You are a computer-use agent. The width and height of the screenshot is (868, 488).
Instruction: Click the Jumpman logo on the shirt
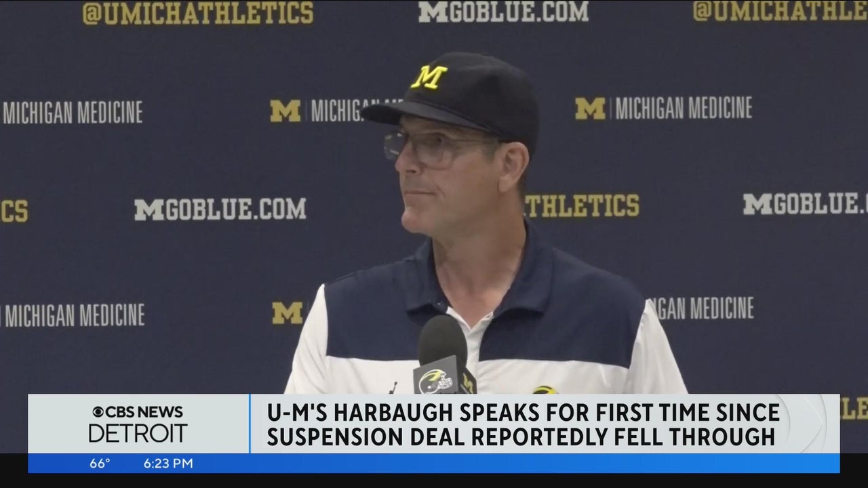[393, 387]
